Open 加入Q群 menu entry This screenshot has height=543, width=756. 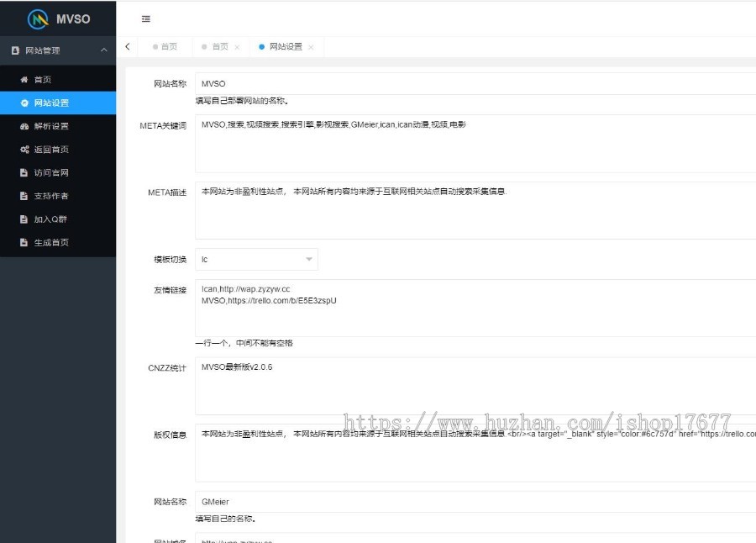pos(58,219)
